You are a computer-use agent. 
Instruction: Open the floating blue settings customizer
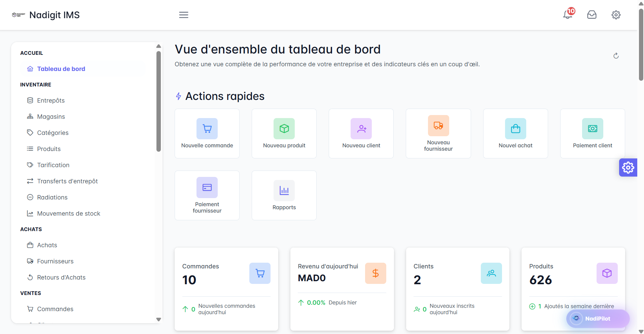point(628,168)
